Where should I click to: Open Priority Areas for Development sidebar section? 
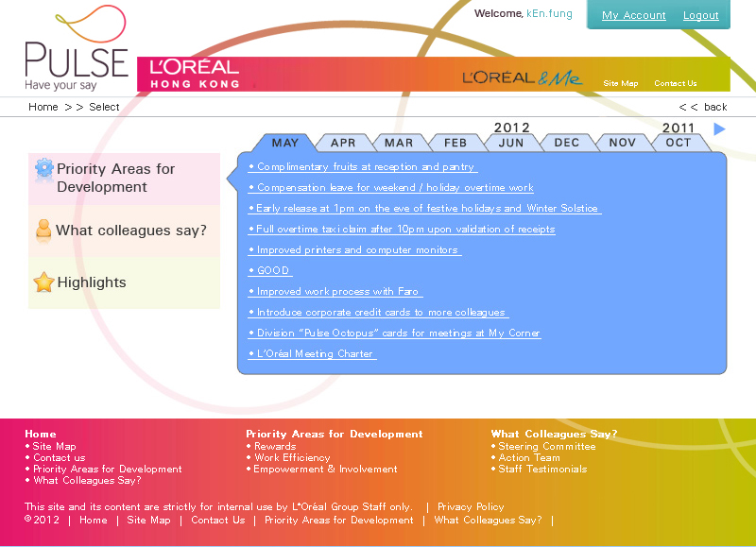click(125, 179)
